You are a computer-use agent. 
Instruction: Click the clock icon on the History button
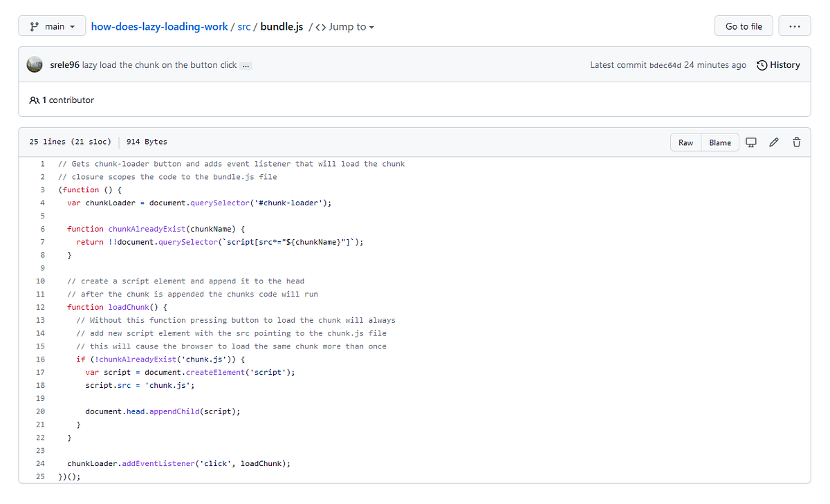tap(762, 64)
